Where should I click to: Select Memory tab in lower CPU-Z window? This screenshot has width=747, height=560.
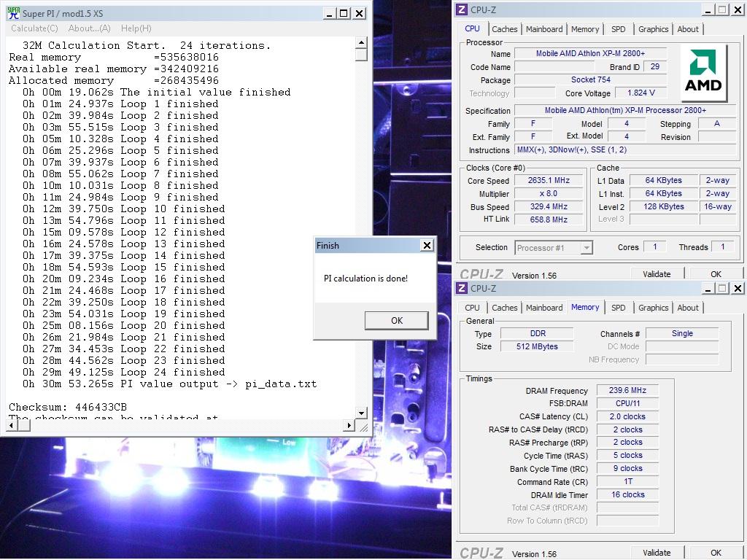click(x=585, y=307)
